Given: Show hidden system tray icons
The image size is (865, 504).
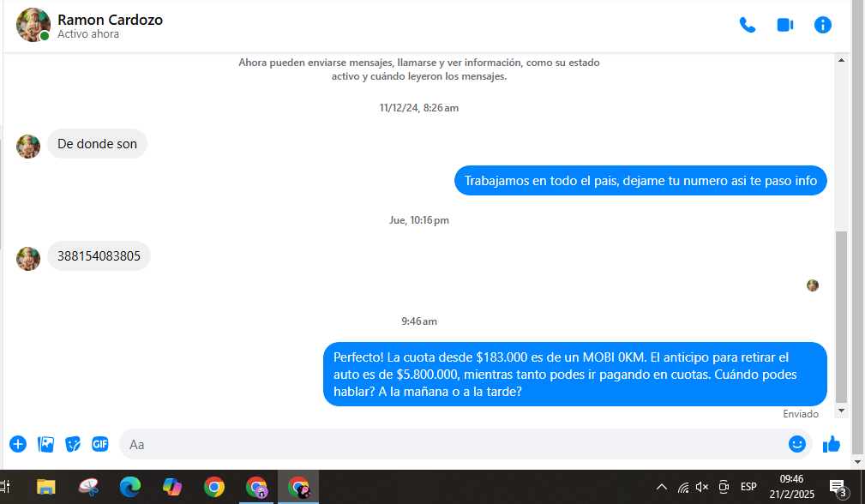Looking at the screenshot, I should click(661, 487).
